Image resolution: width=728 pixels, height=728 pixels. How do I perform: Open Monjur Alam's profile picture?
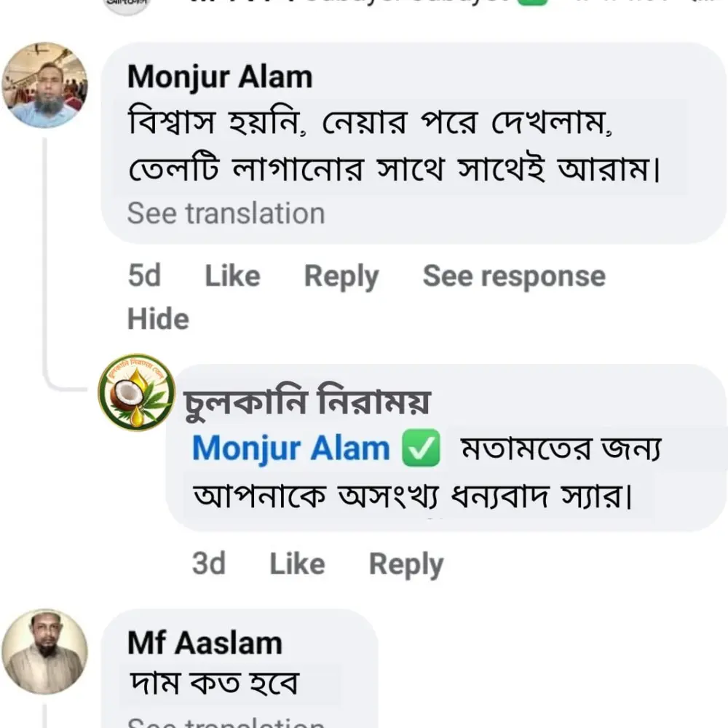tap(45, 85)
